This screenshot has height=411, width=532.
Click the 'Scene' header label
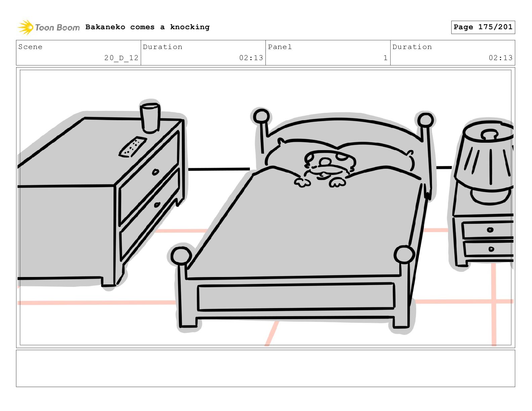pyautogui.click(x=30, y=47)
